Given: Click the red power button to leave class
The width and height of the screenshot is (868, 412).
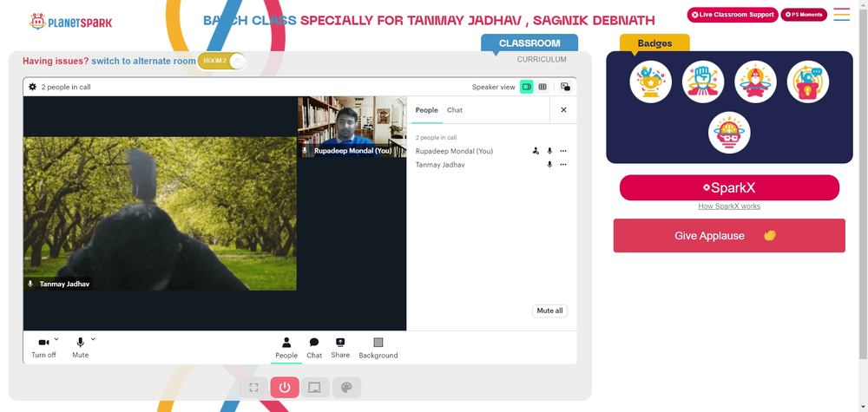Looking at the screenshot, I should (285, 387).
